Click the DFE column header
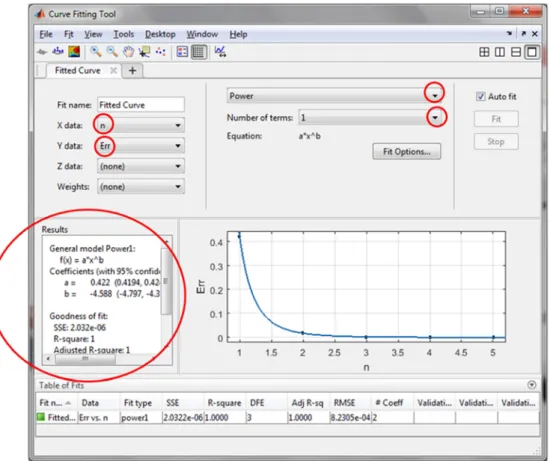The height and width of the screenshot is (461, 550). click(x=267, y=403)
